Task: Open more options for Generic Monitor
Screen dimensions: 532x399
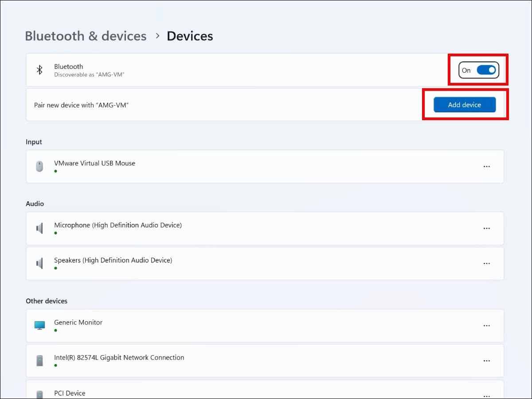Action: 486,325
